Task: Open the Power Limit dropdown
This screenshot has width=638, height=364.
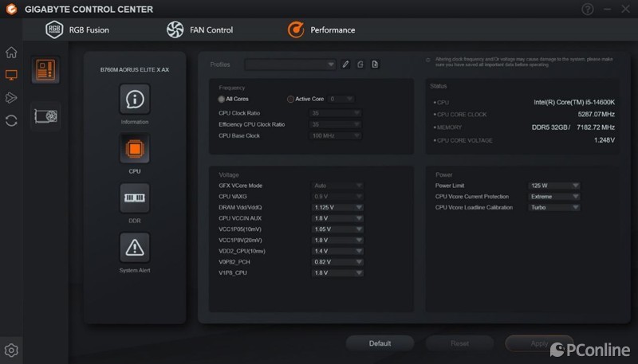Action: 554,186
